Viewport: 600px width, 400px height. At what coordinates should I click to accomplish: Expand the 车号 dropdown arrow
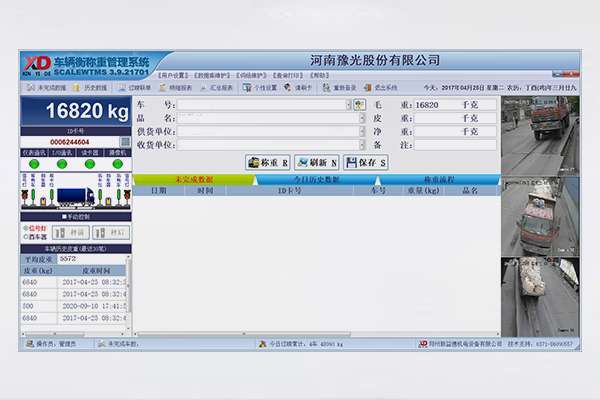click(x=349, y=105)
